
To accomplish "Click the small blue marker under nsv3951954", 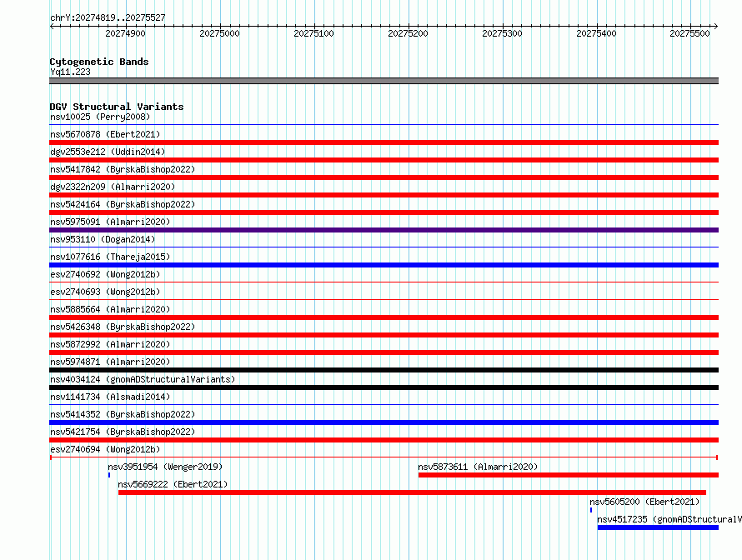I will pos(109,475).
